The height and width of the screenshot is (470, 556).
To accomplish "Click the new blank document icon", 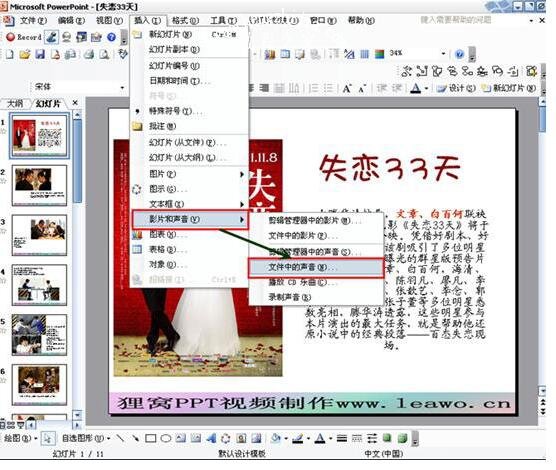I will [x=10, y=54].
